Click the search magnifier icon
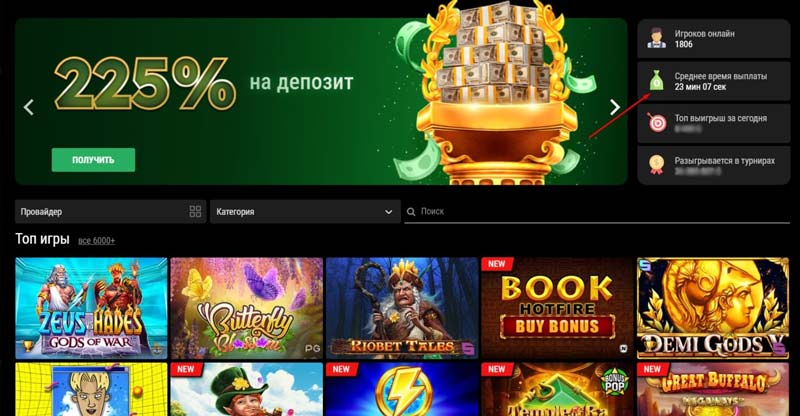 411,212
